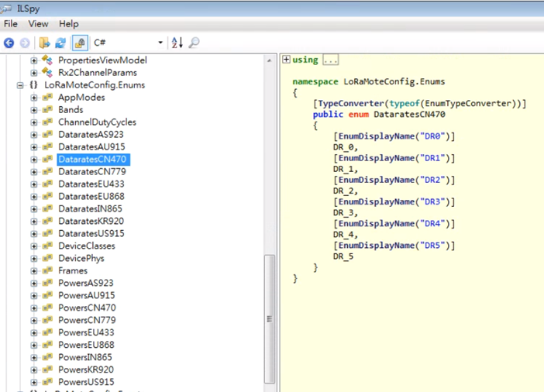Screen dimensions: 544x392
Task: Open the search magnifier tool
Action: point(194,43)
